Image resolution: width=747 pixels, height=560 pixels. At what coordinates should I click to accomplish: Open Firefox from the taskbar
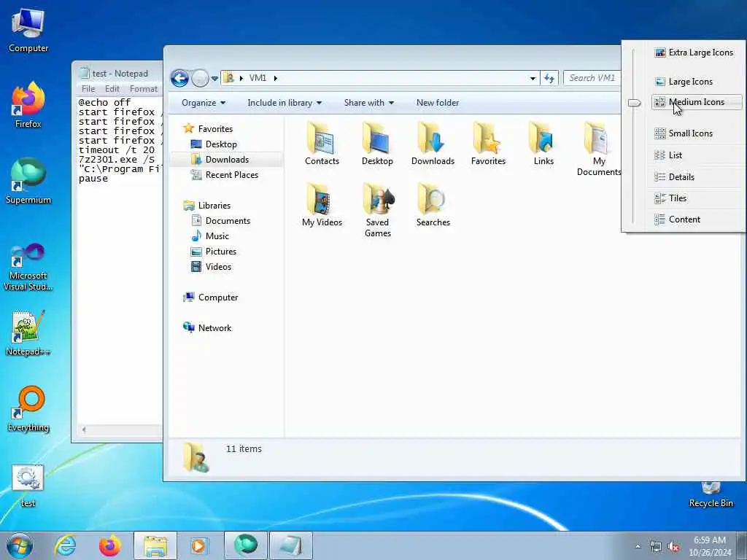(x=109, y=545)
